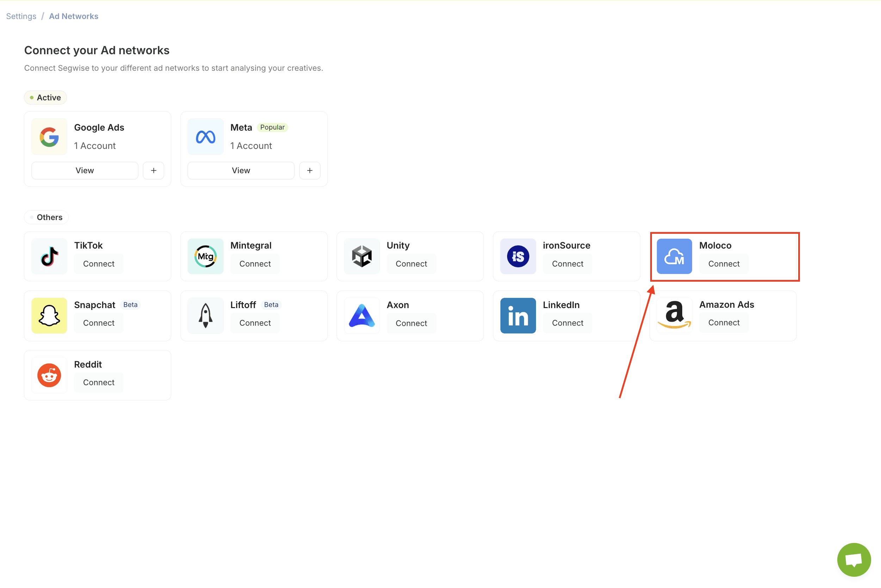The image size is (881, 588).
Task: Add another Meta account with plus
Action: point(309,171)
